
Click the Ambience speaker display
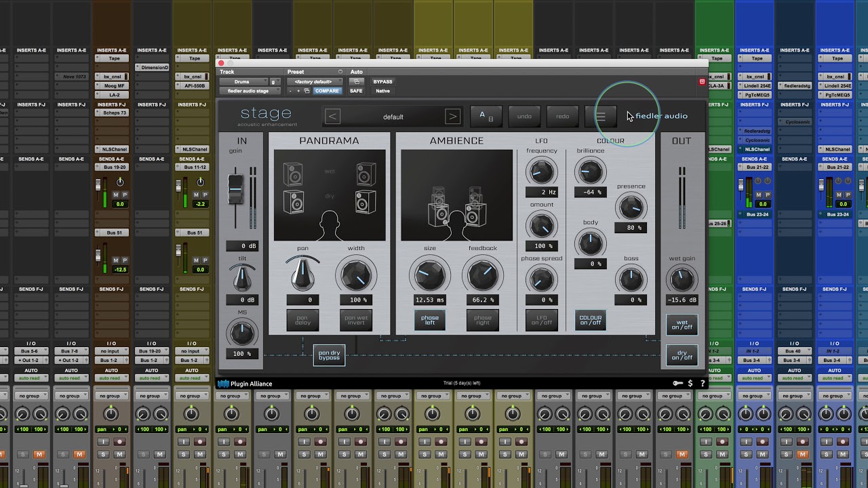(x=456, y=195)
